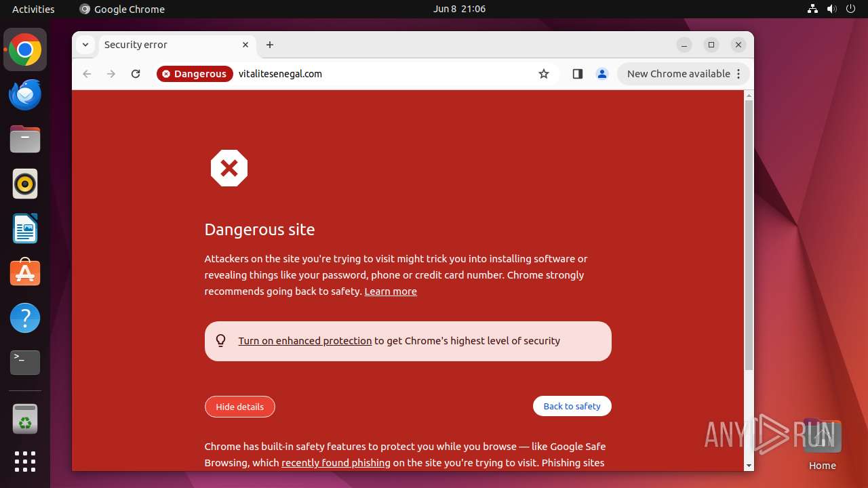Click the vertical scrollbar thumb
The height and width of the screenshot is (488, 868).
point(749,235)
